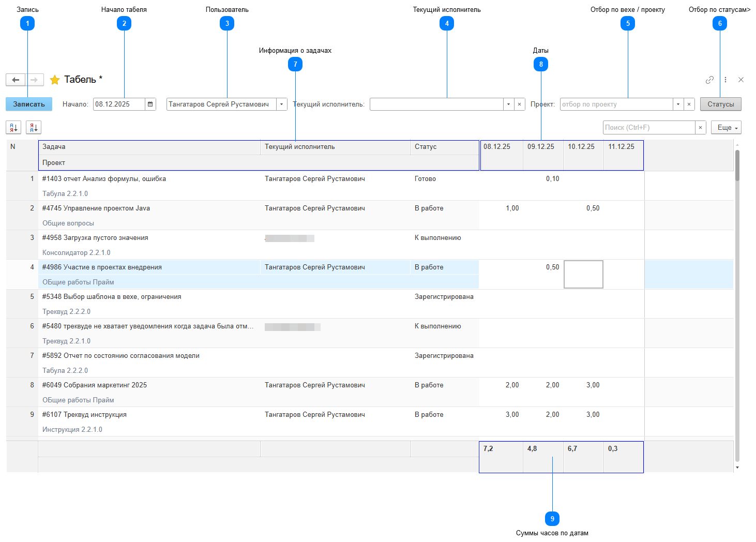
Task: Go back with the left arrow button
Action: click(16, 80)
